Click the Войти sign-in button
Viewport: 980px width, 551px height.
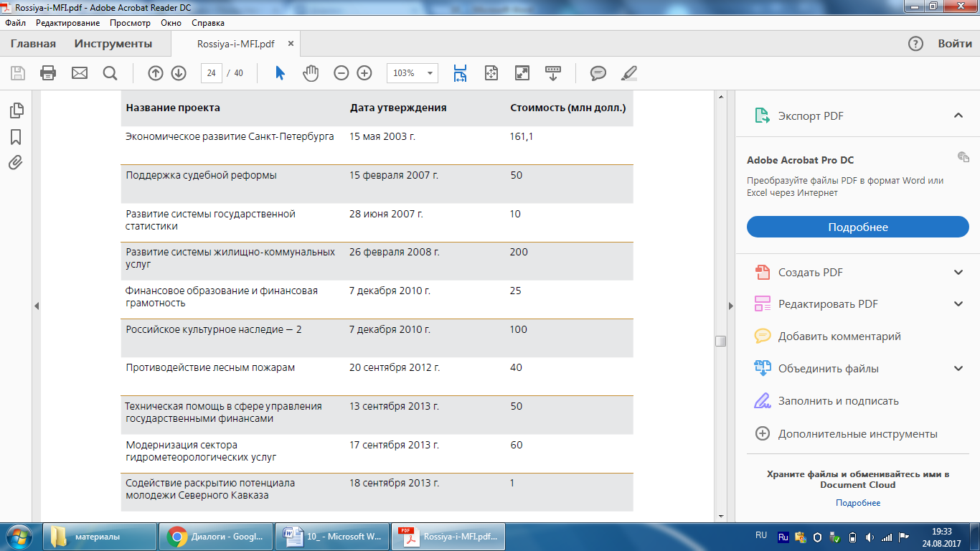[955, 44]
